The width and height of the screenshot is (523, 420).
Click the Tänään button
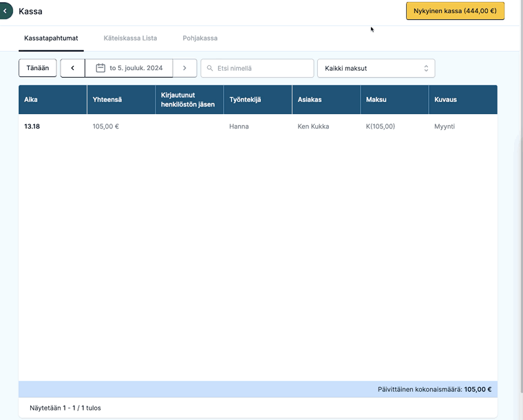[38, 68]
